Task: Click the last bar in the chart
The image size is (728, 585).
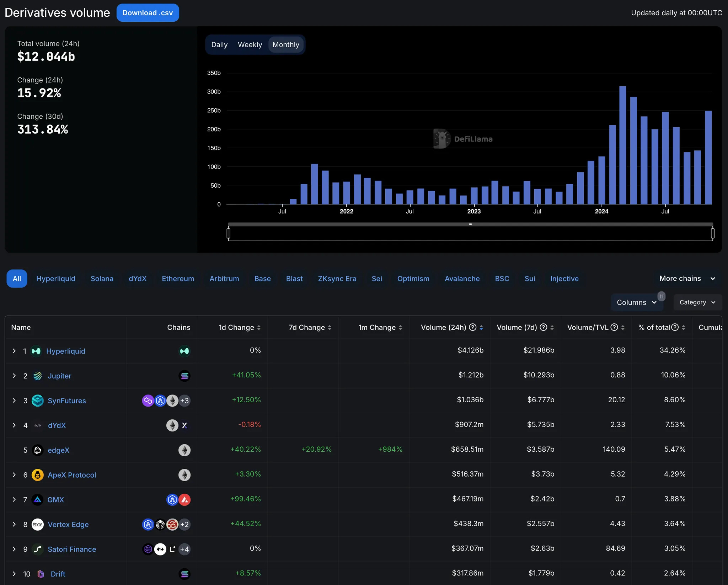Action: (708, 157)
